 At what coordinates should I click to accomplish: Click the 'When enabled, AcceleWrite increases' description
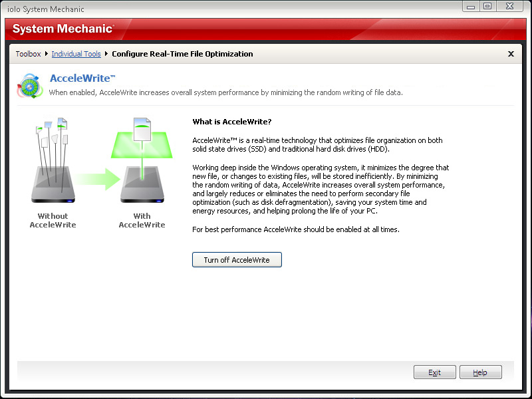coord(225,92)
